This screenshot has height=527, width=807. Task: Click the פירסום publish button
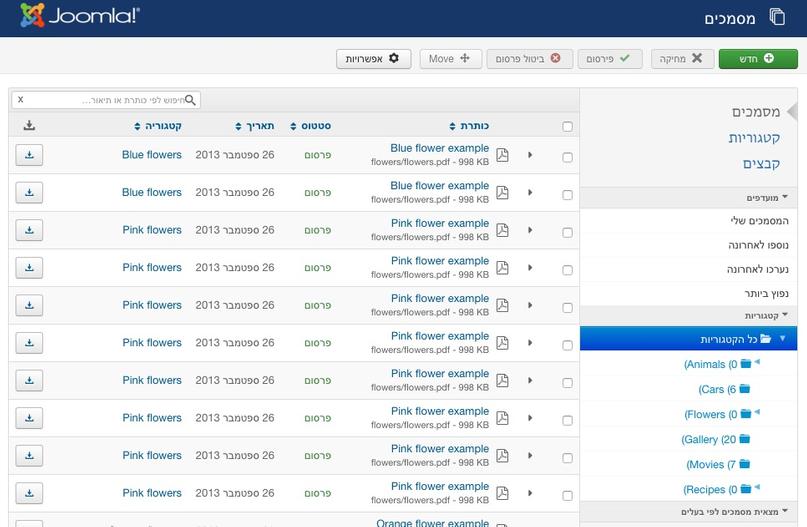(x=610, y=59)
